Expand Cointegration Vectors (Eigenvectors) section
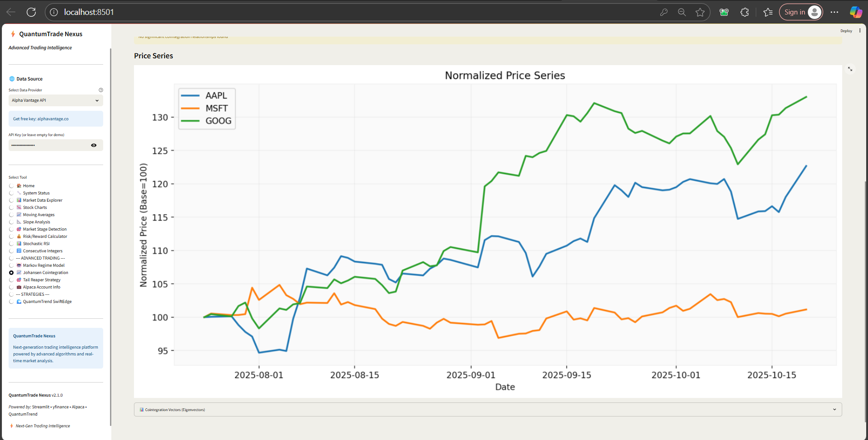 click(488, 410)
